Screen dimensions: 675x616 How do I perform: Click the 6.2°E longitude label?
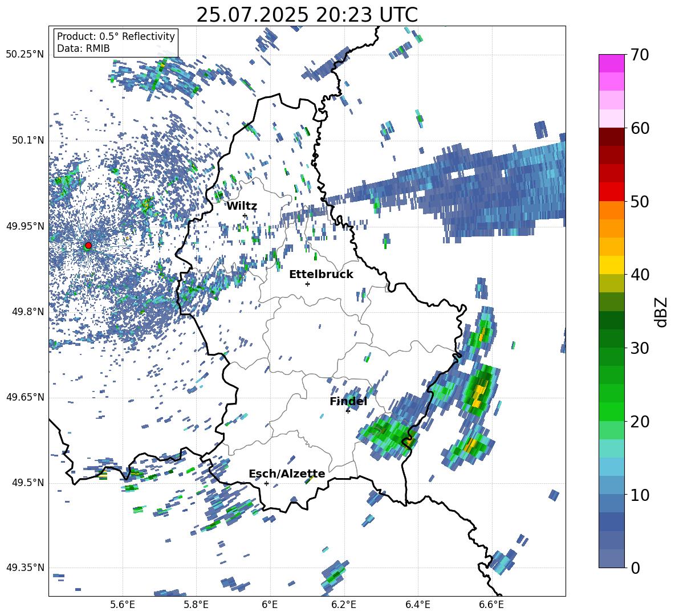pos(344,605)
